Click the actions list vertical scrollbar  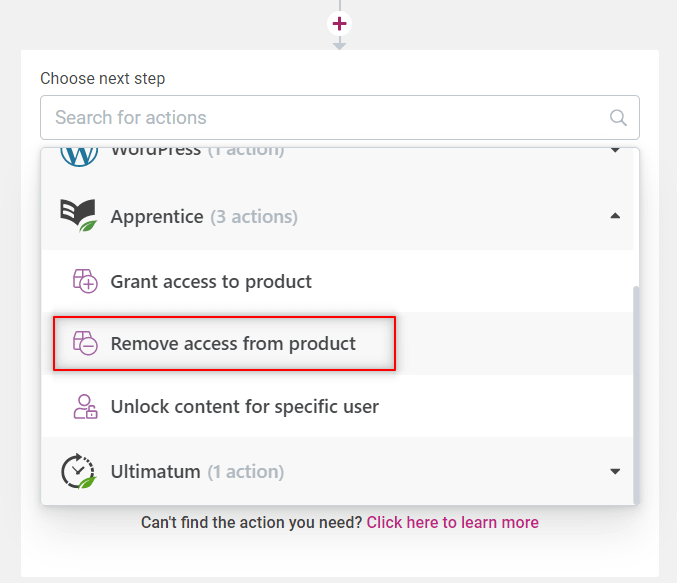636,394
